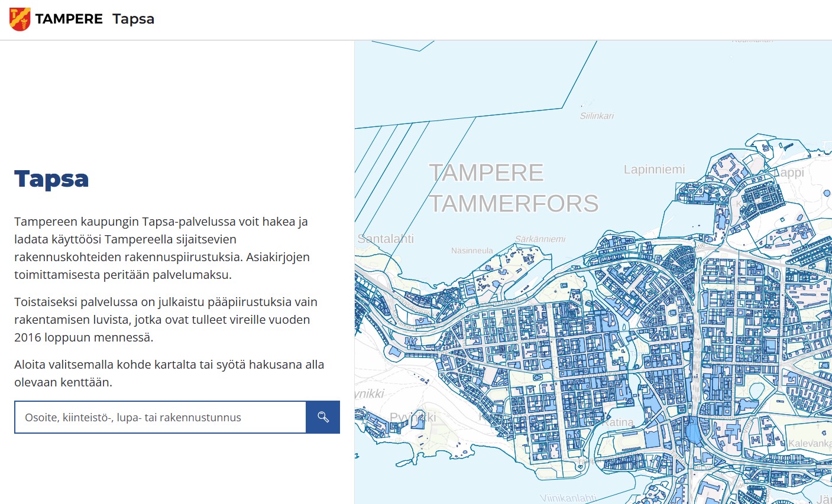Click the TAMPERE wordmark in header

(69, 19)
